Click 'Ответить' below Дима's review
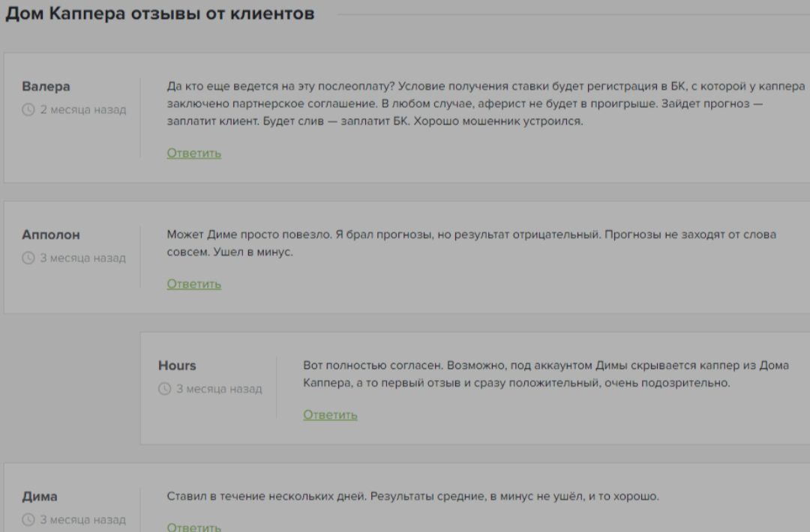Image resolution: width=810 pixels, height=532 pixels. pyautogui.click(x=192, y=527)
